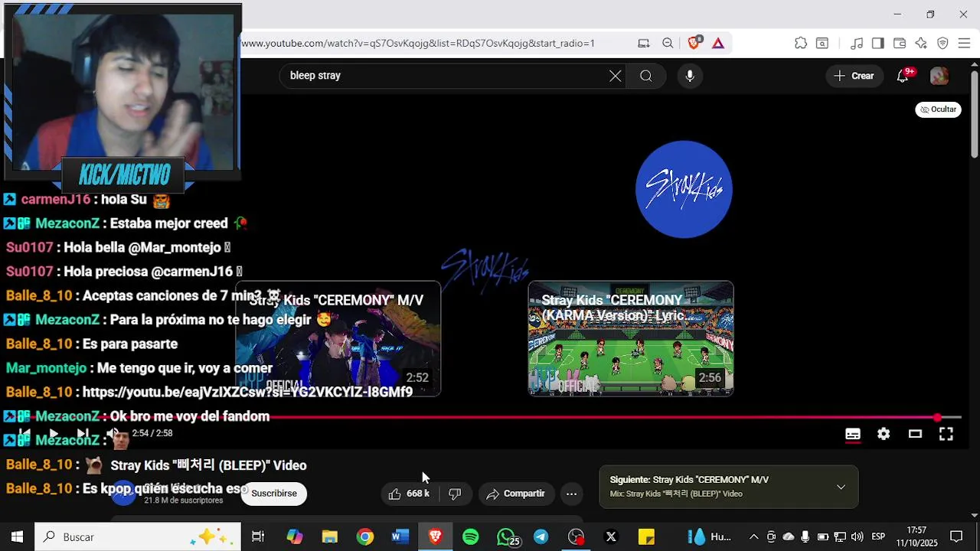Open more actions three-dot menu

[x=571, y=494]
